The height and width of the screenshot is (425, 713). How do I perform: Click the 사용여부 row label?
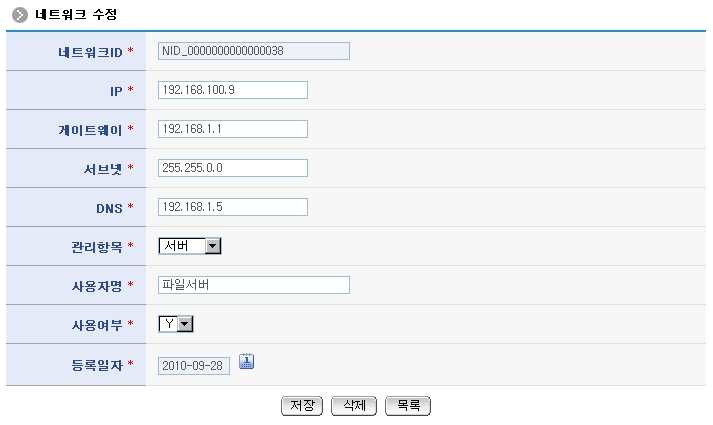[x=90, y=324]
